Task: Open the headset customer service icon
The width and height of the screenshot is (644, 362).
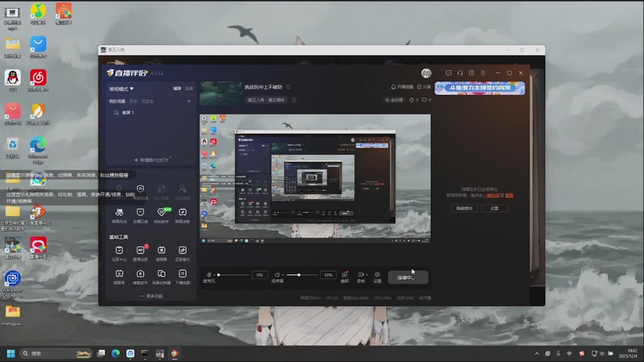Action: pos(460,73)
